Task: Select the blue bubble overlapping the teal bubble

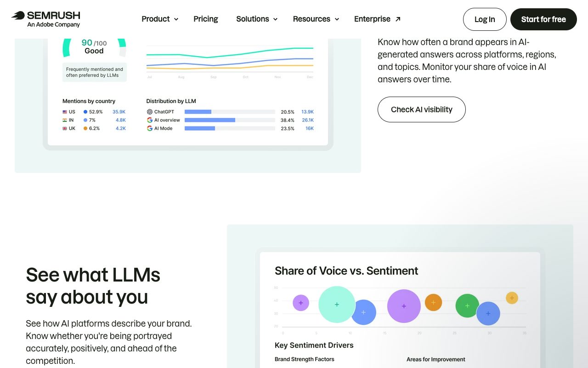Action: (363, 312)
